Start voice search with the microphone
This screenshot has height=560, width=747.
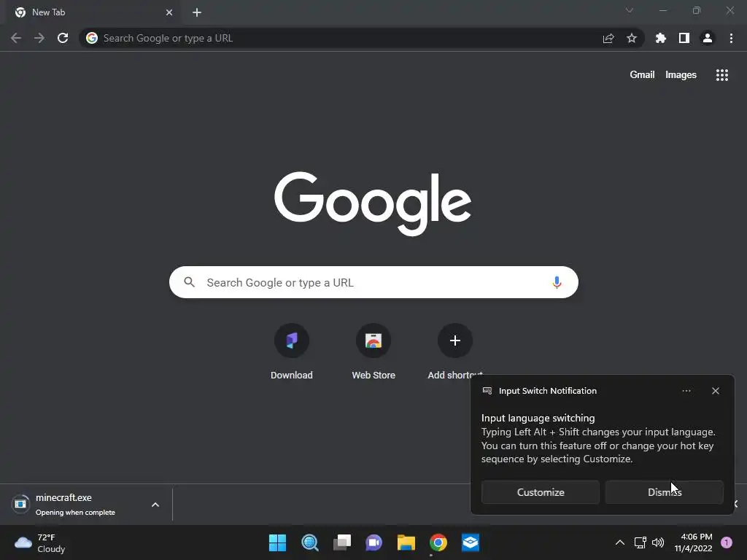[557, 282]
